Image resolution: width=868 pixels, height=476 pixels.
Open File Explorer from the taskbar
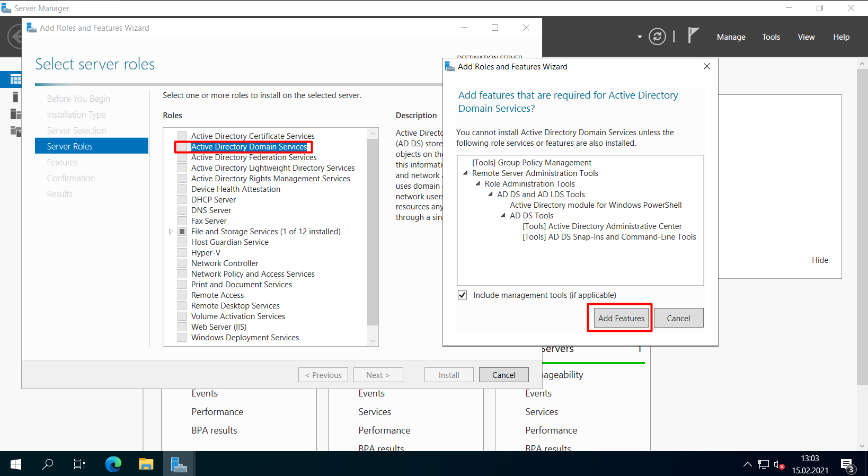[x=146, y=464]
